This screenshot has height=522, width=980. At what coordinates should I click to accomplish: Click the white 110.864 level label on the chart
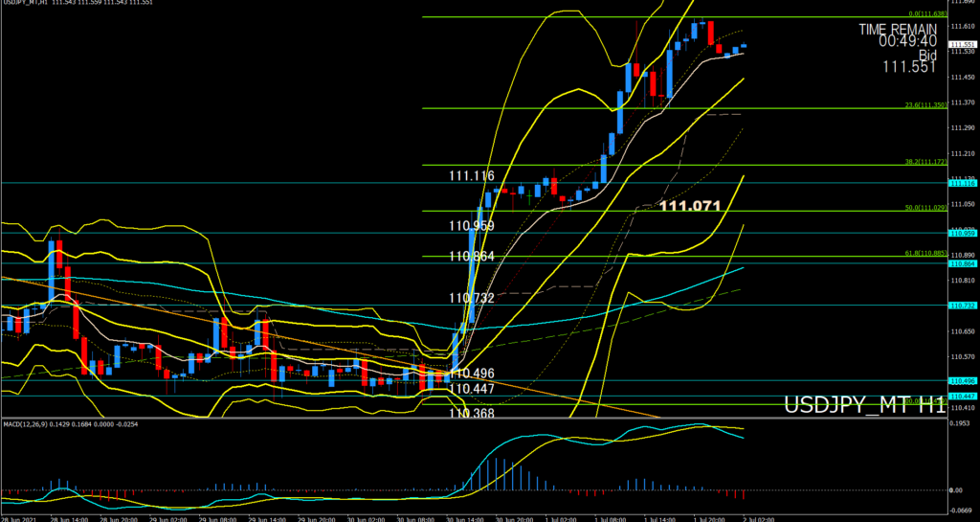471,257
